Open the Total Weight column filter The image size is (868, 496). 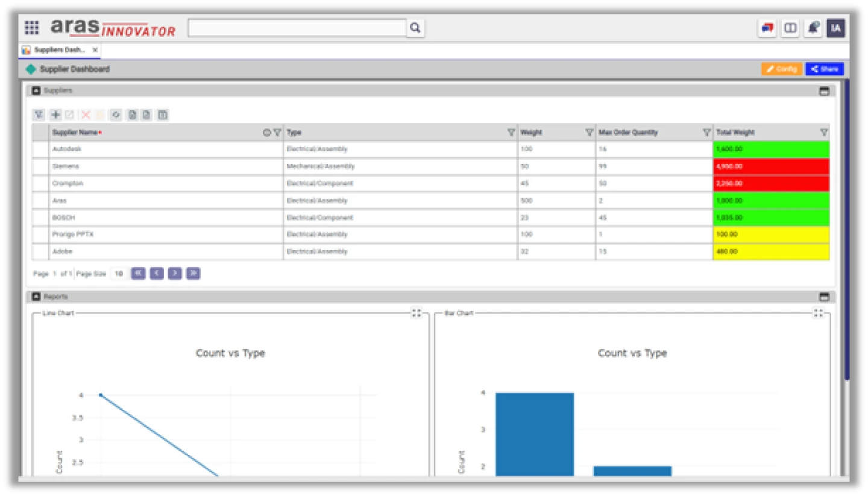coord(824,133)
